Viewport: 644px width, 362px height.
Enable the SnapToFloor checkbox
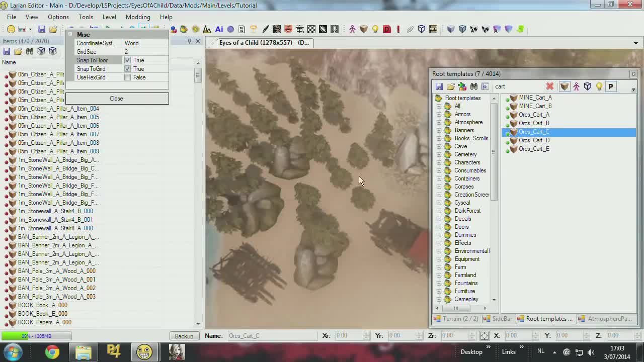tap(127, 60)
